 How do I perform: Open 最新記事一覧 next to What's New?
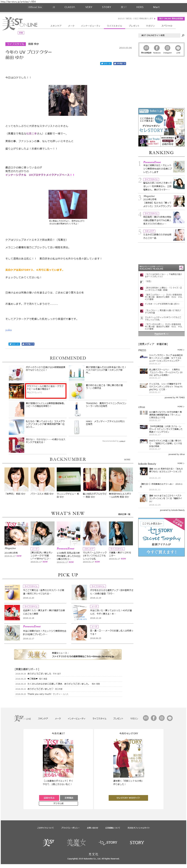coord(124,514)
